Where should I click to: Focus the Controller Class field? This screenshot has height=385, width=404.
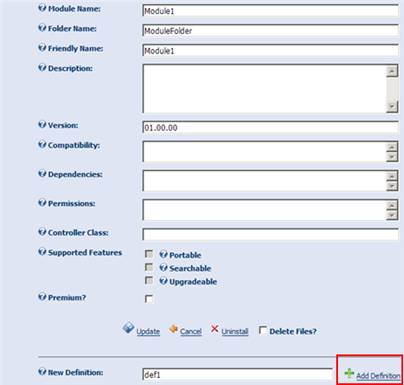270,234
